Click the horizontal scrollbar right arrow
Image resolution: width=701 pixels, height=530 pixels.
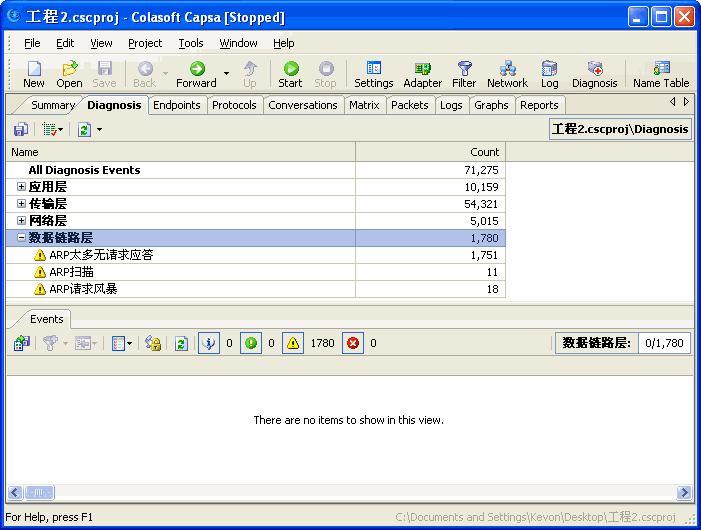pos(684,493)
